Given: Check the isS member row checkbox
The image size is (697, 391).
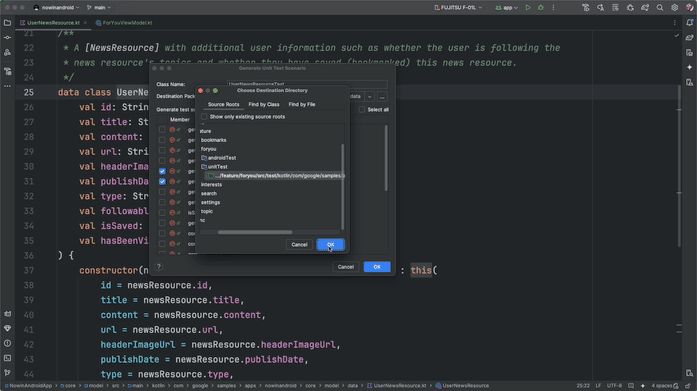Looking at the screenshot, I should (x=162, y=213).
